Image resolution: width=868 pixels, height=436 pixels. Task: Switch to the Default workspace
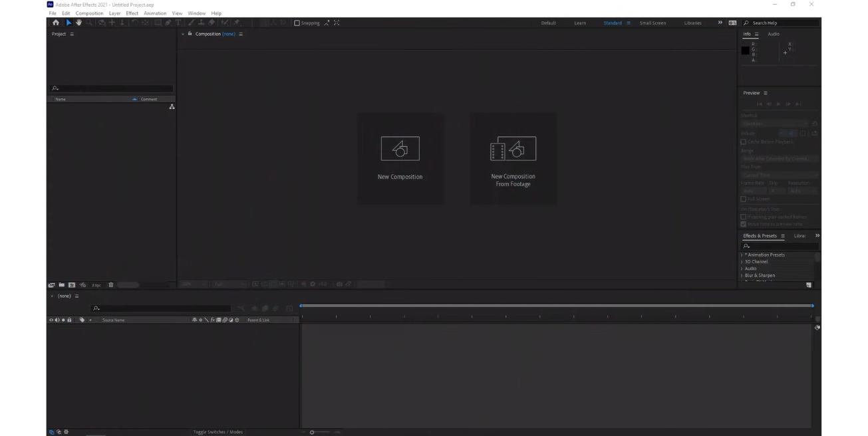click(549, 23)
